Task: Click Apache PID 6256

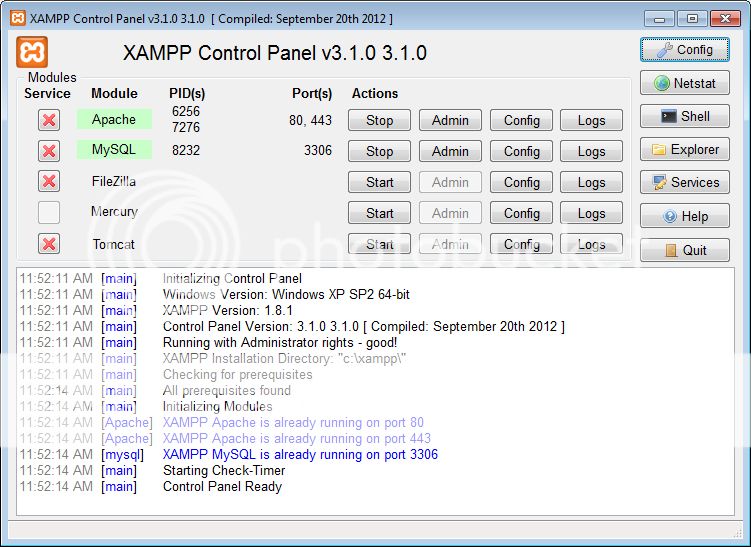Action: click(x=186, y=111)
